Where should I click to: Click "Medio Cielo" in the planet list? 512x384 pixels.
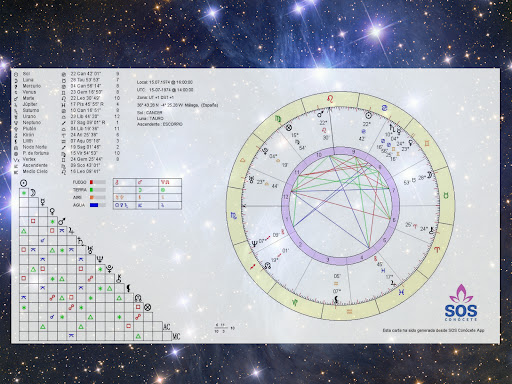tap(67, 171)
